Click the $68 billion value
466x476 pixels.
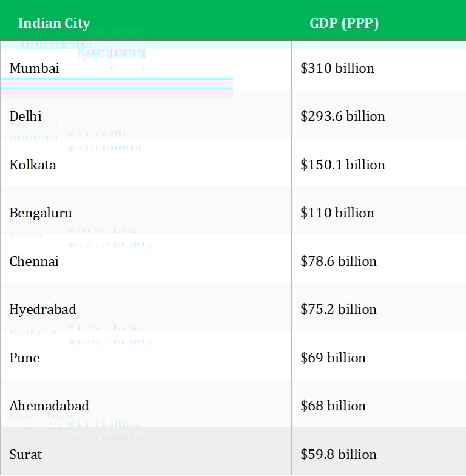pos(333,406)
